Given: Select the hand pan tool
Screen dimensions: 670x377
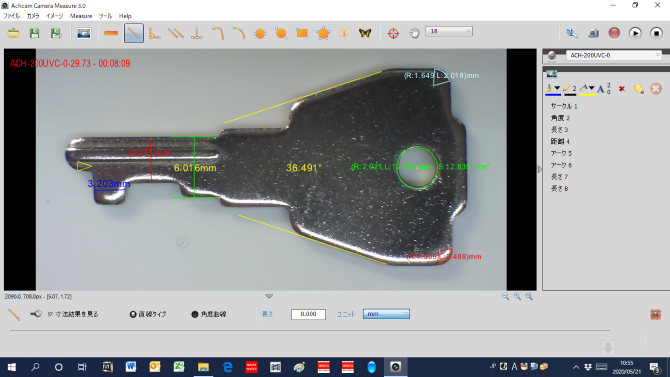Looking at the screenshot, I should (414, 33).
